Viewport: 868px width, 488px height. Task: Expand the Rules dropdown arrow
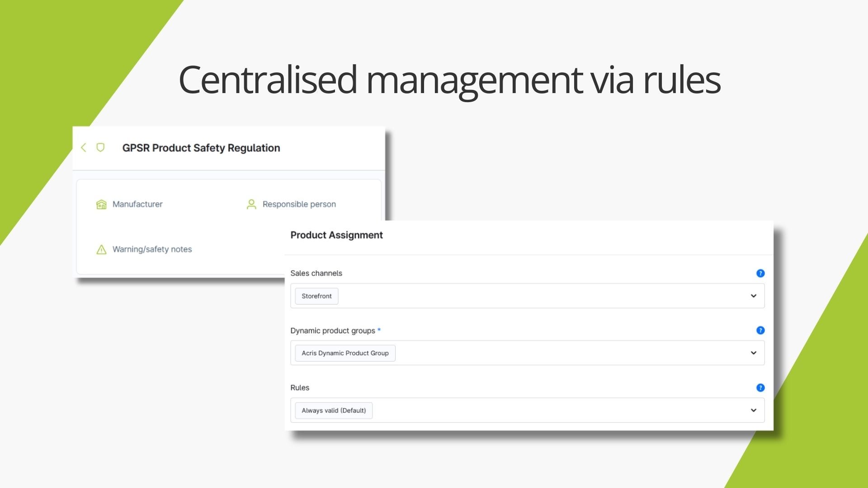click(753, 410)
